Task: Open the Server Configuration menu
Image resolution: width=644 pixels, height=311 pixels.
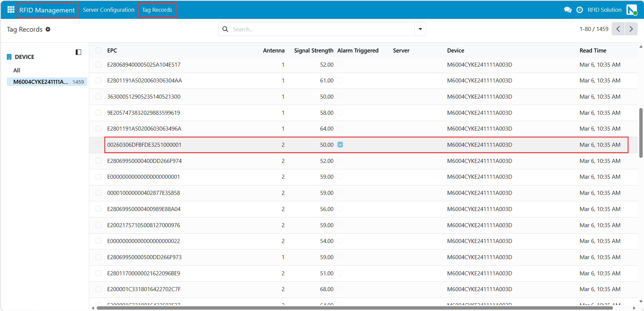Action: 108,10
